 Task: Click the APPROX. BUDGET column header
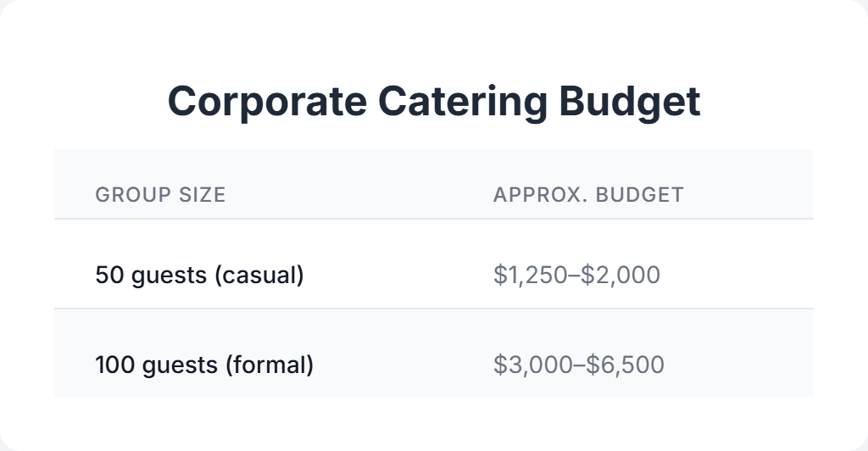[588, 195]
